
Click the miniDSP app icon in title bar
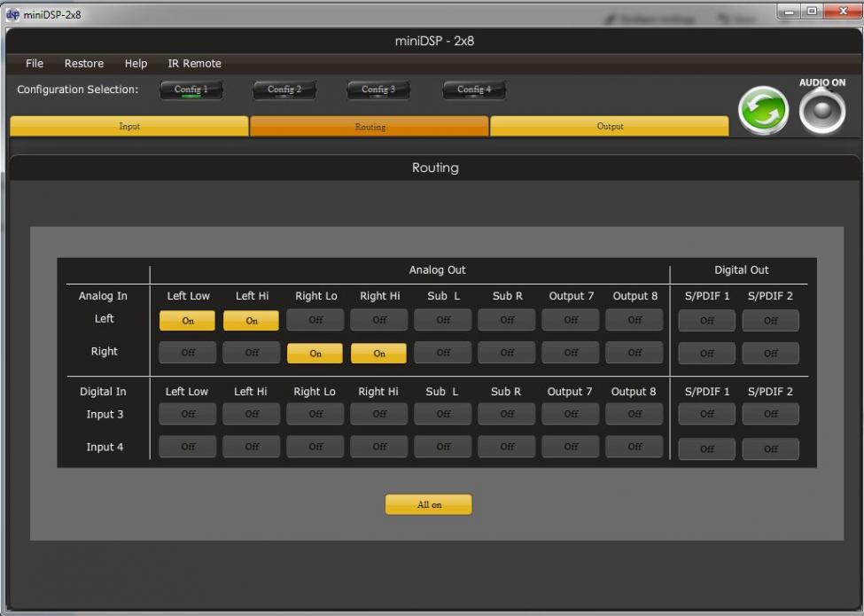point(12,14)
